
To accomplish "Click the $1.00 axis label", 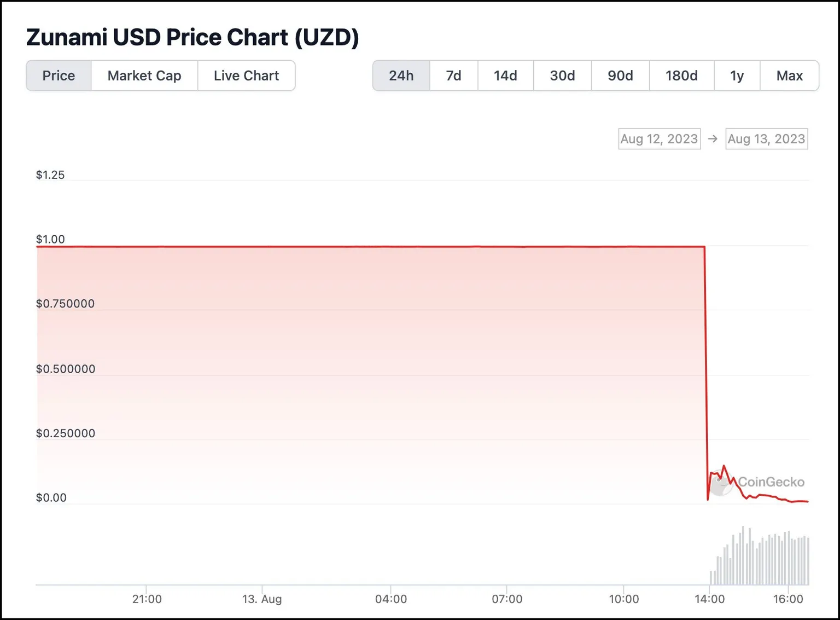I will pyautogui.click(x=50, y=239).
